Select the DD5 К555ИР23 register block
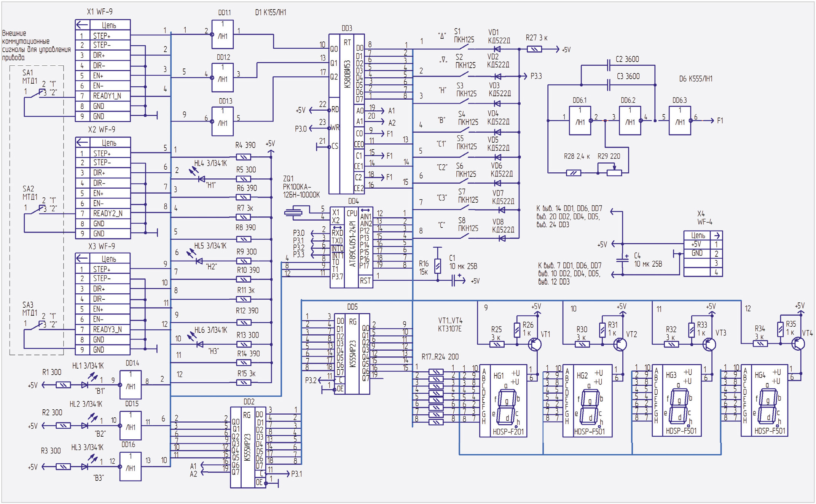816x504 pixels. point(352,354)
